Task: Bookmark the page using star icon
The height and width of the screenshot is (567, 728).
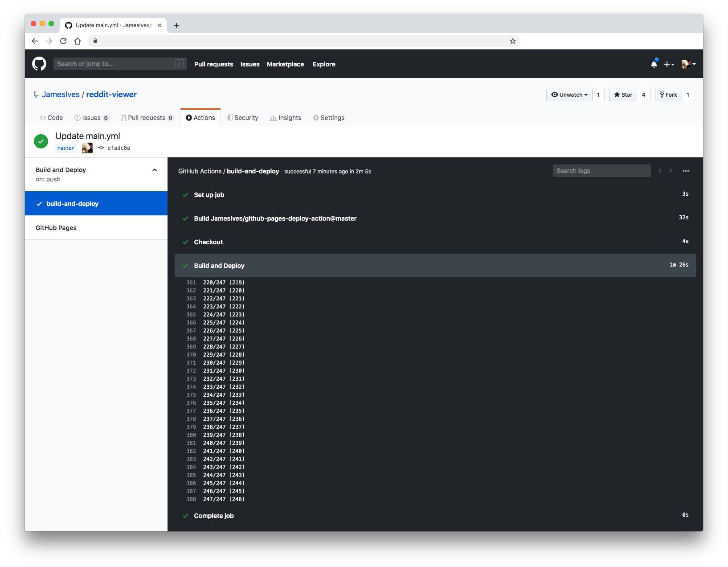Action: point(513,41)
